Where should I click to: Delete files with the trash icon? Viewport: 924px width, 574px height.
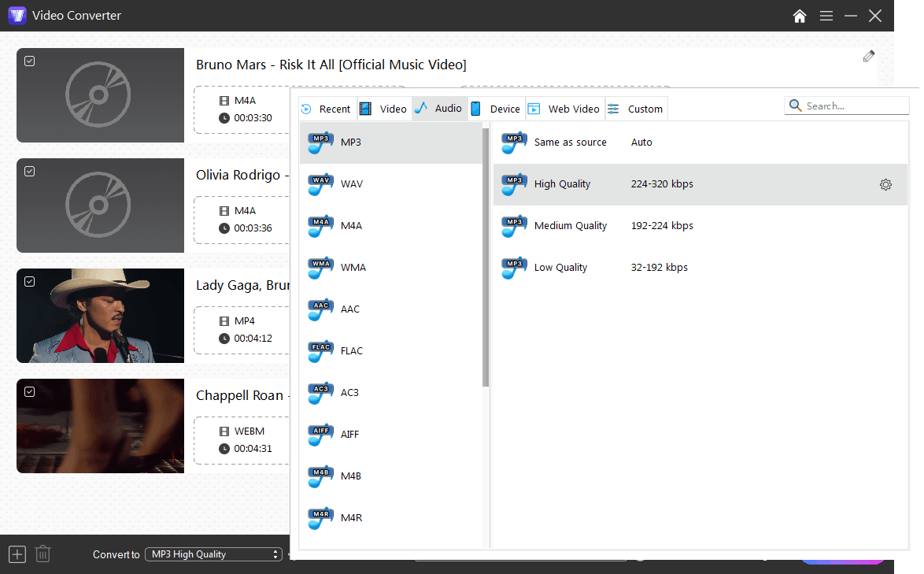pos(43,554)
